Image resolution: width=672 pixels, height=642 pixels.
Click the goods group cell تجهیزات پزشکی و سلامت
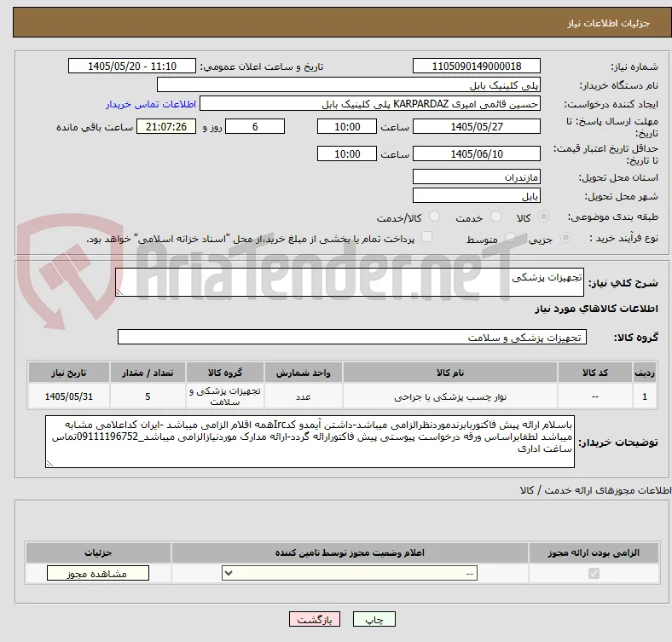pyautogui.click(x=225, y=396)
